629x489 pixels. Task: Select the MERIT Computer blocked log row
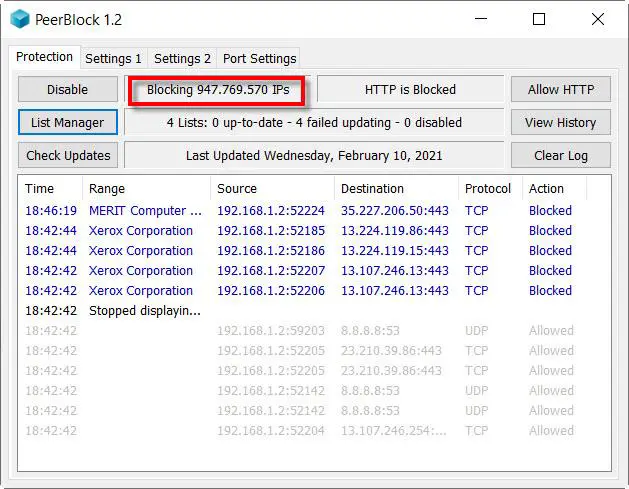tap(145, 211)
